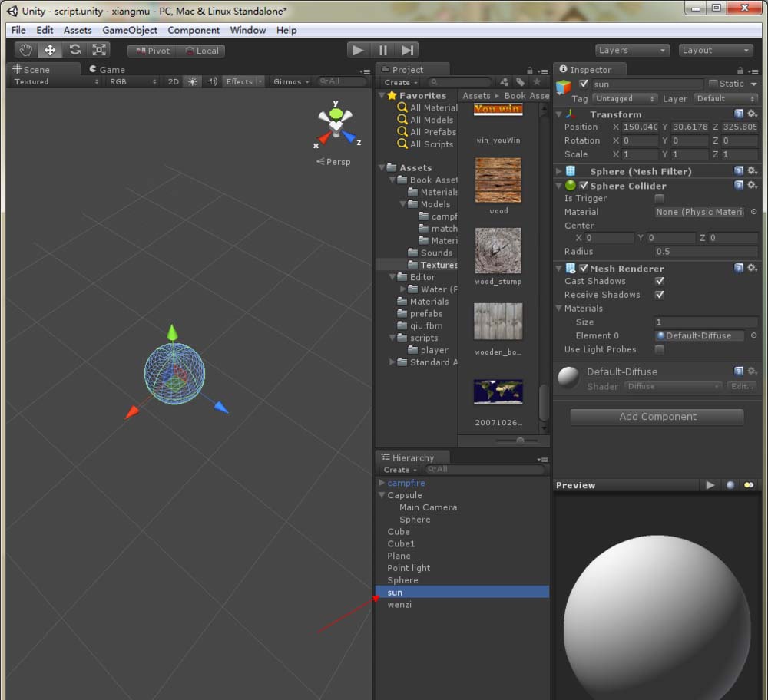Toggle the Inspector lock icon

coord(740,71)
